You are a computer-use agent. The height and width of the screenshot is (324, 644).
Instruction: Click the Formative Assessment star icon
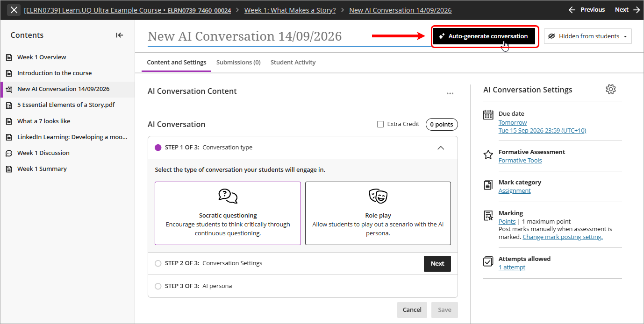(488, 155)
